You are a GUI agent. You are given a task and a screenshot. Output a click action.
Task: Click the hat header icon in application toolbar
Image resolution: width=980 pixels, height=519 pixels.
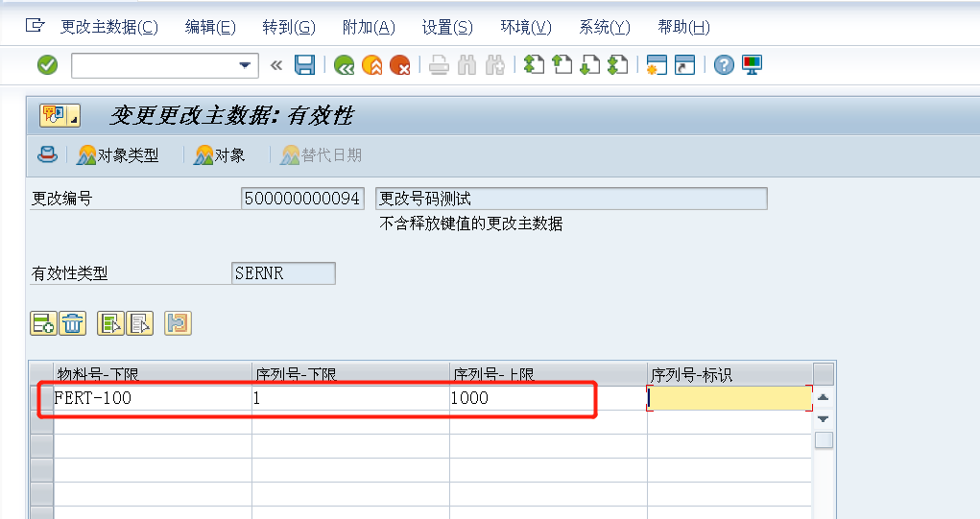tap(47, 154)
